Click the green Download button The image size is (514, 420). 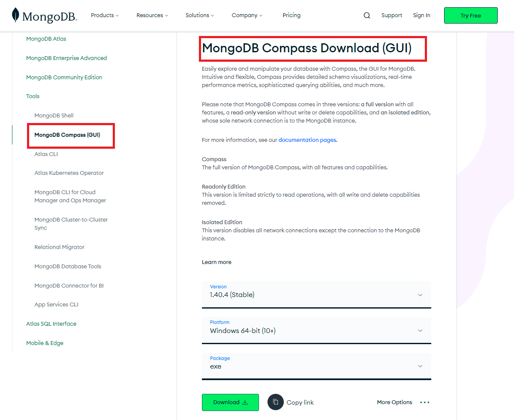pyautogui.click(x=230, y=402)
